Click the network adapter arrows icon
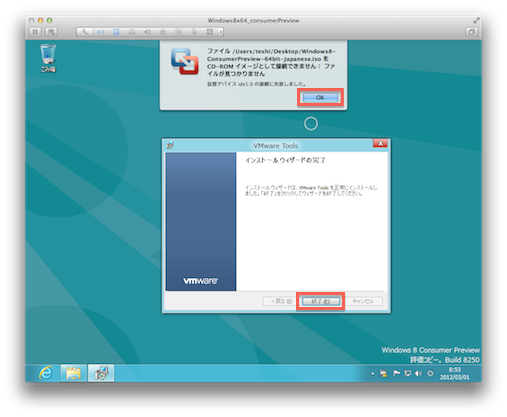Screen dimensions: 507x417 pyautogui.click(x=101, y=32)
